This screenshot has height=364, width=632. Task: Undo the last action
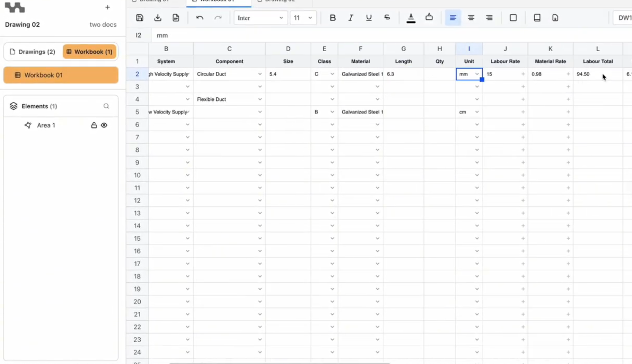click(x=200, y=18)
